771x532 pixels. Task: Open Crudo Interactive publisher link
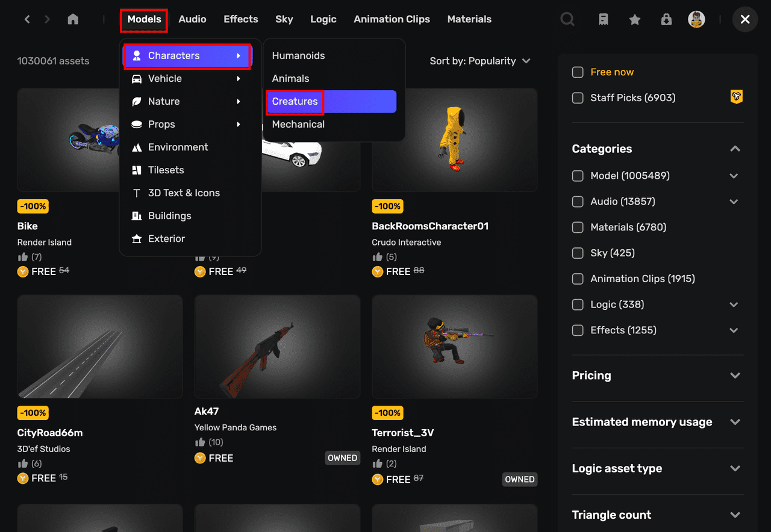pos(407,243)
